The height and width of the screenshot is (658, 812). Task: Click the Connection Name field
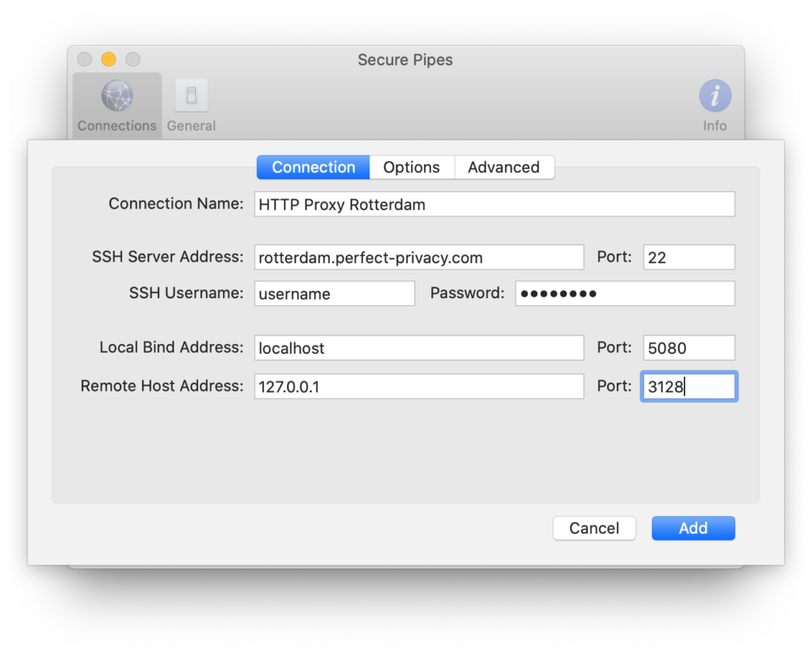tap(495, 205)
